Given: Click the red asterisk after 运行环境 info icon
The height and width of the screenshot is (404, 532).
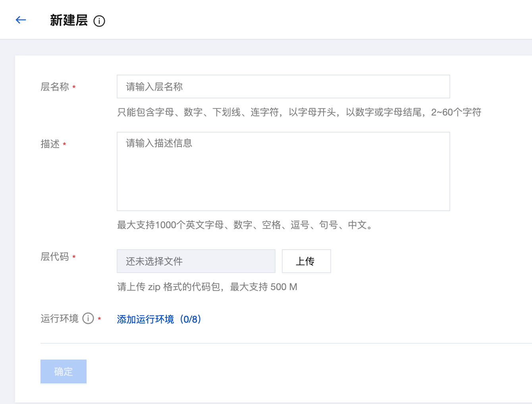Looking at the screenshot, I should click(x=99, y=319).
